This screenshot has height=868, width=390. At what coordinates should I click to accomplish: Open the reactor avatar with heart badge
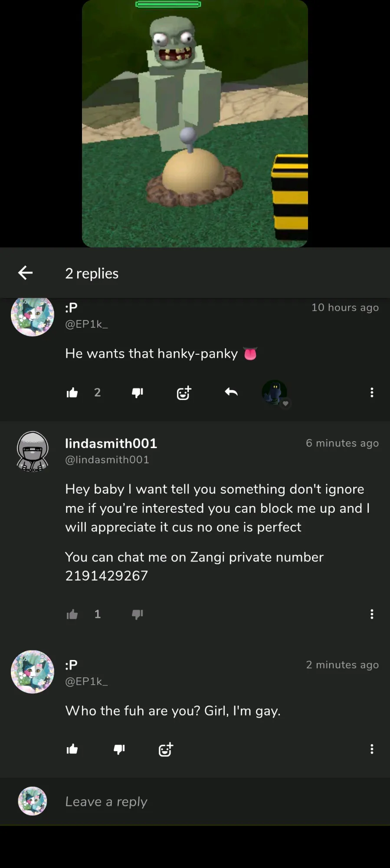coord(275,393)
